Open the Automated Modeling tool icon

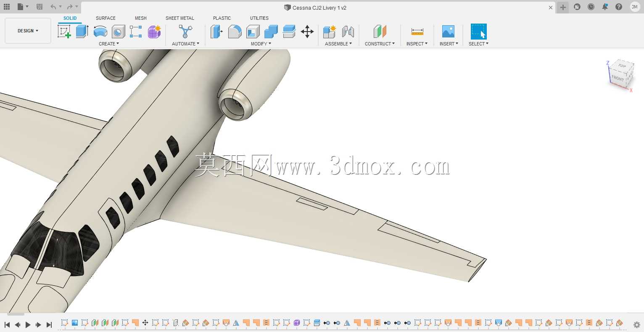tap(185, 32)
